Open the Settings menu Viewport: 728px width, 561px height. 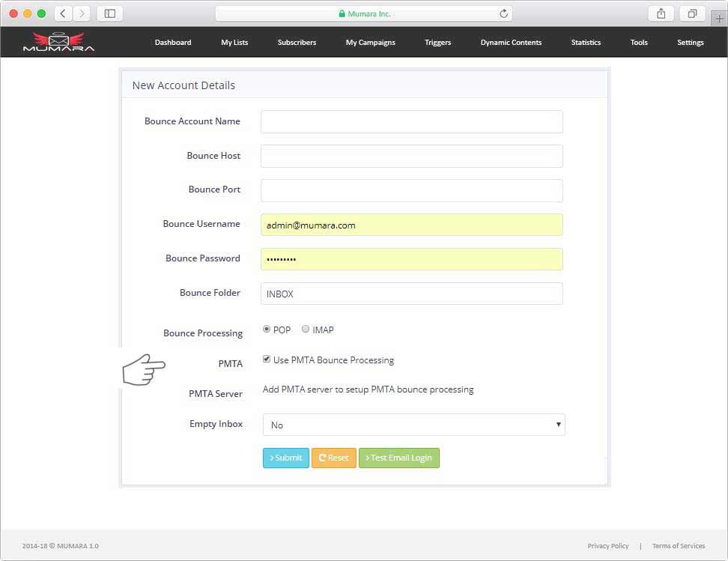point(689,43)
